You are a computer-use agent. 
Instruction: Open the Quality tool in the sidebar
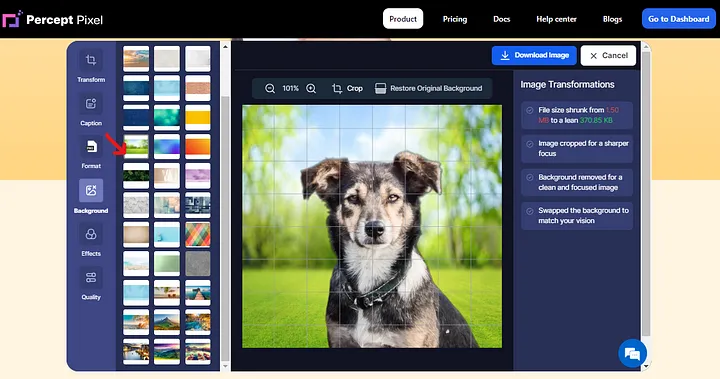coord(91,283)
